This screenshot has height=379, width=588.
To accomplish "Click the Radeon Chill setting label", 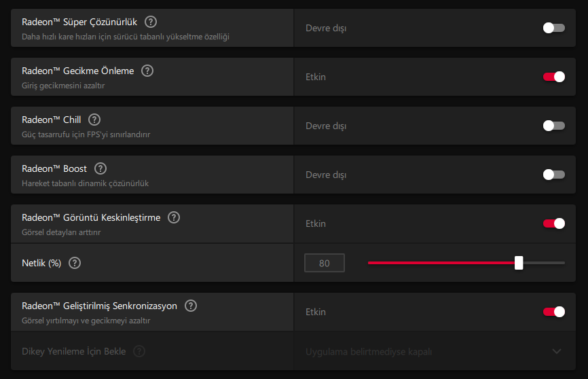I will [x=51, y=120].
